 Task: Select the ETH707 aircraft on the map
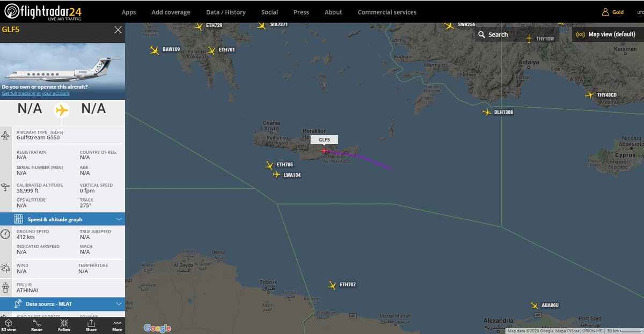pyautogui.click(x=332, y=285)
